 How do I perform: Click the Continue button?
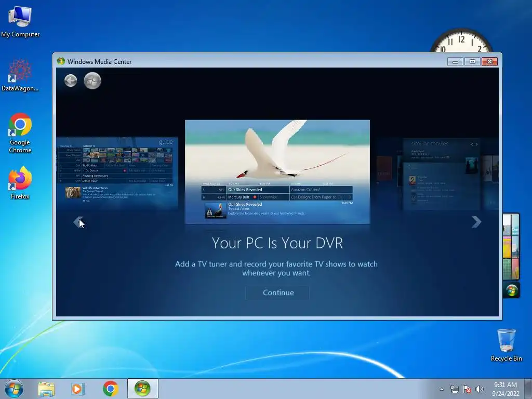(x=277, y=293)
